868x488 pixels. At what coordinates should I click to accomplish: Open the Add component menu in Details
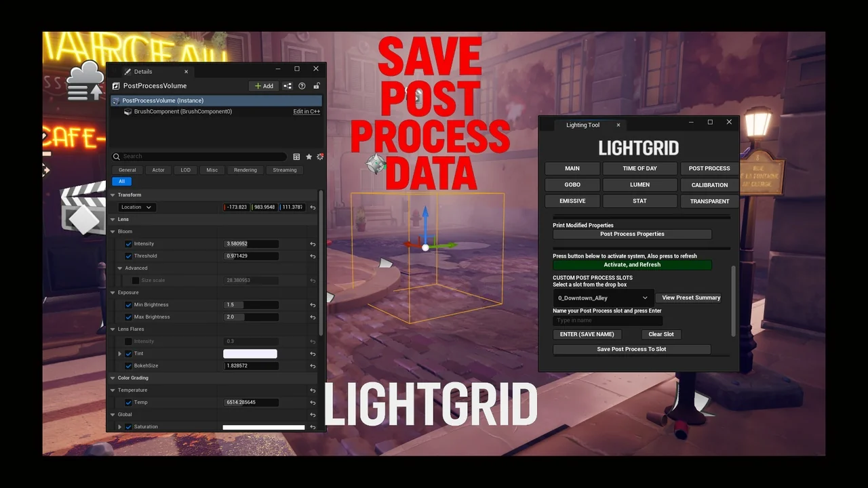[263, 85]
